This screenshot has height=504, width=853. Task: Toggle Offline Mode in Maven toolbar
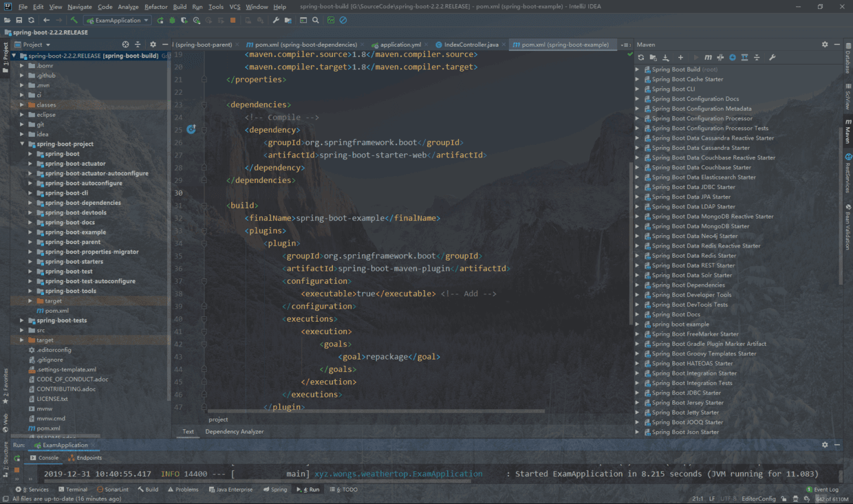point(720,58)
